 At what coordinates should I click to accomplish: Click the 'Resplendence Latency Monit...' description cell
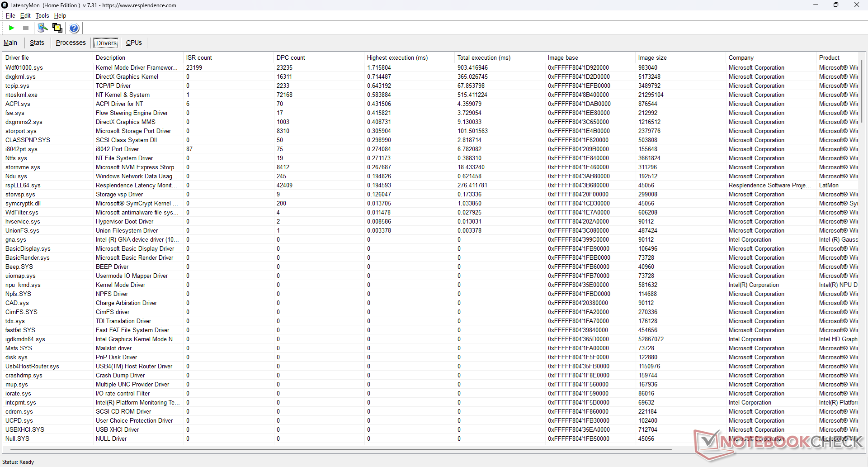[137, 185]
